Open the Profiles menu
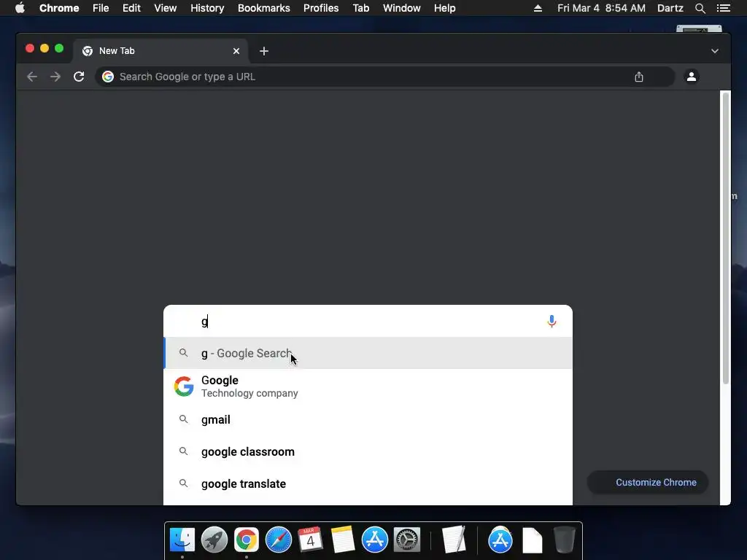The height and width of the screenshot is (560, 747). pyautogui.click(x=321, y=8)
